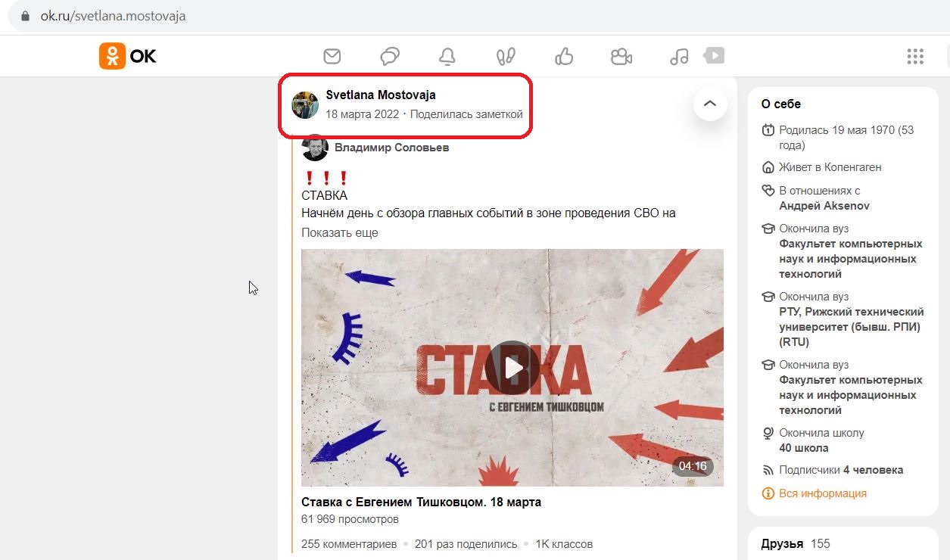This screenshot has width=950, height=560.
Task: Click the Вся информация link
Action: pos(823,493)
